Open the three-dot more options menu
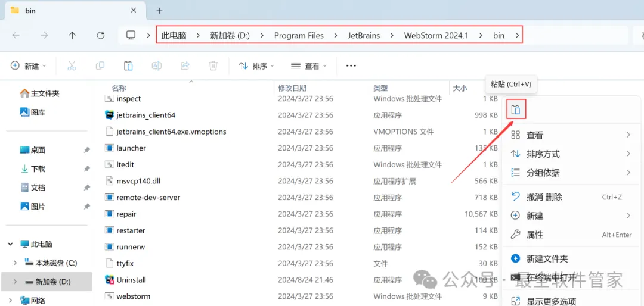Image resolution: width=644 pixels, height=306 pixels. pos(351,65)
